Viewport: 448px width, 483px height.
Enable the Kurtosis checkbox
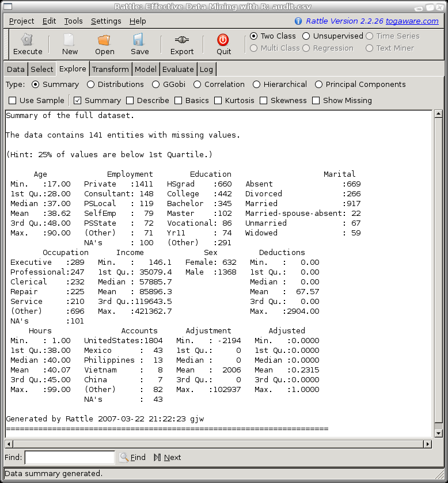coord(218,100)
